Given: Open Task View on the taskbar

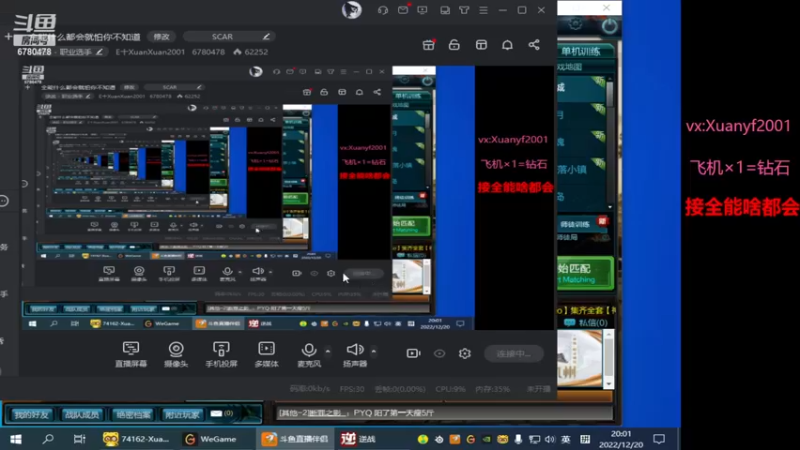Looking at the screenshot, I should point(79,439).
